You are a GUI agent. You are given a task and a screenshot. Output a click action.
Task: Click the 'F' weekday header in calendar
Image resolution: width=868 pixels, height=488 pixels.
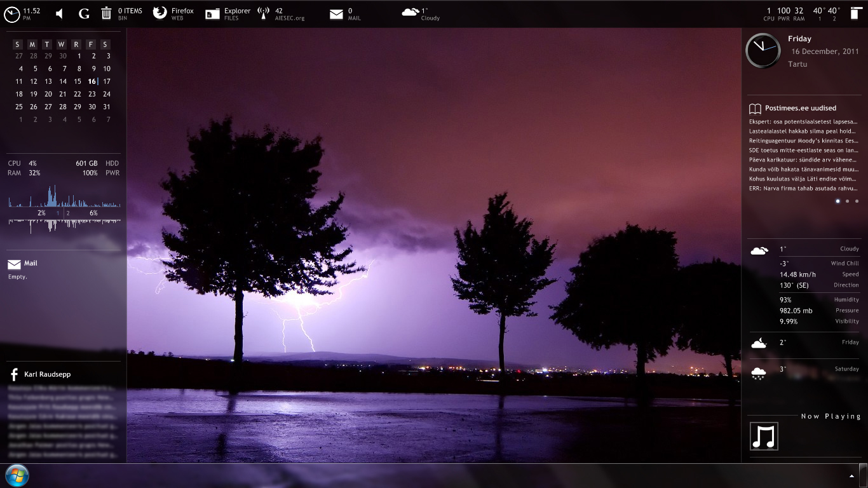point(91,44)
